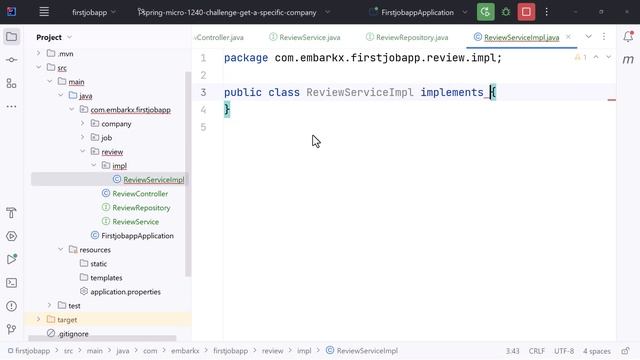Open ReviewController in project tree
This screenshot has width=640, height=360.
pyautogui.click(x=140, y=194)
